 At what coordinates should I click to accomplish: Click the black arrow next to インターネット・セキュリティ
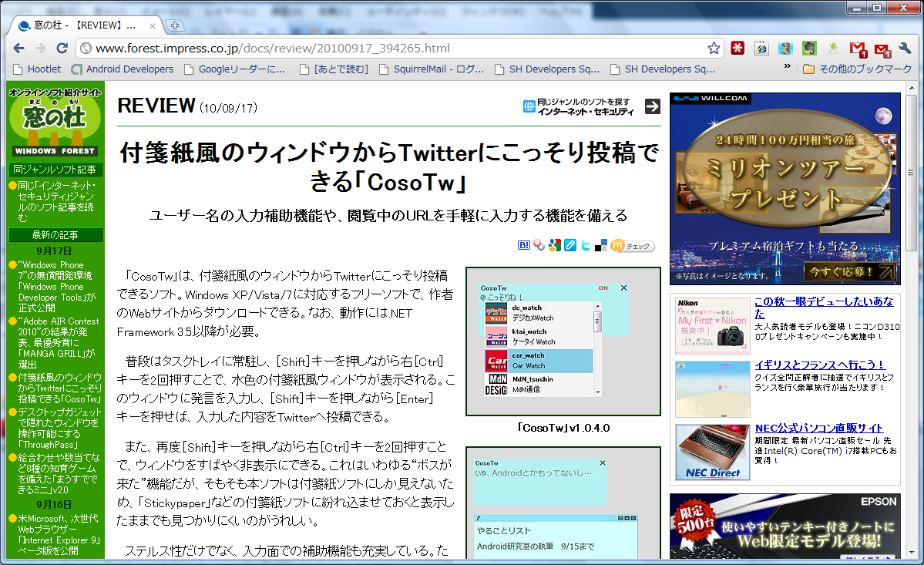pos(652,106)
